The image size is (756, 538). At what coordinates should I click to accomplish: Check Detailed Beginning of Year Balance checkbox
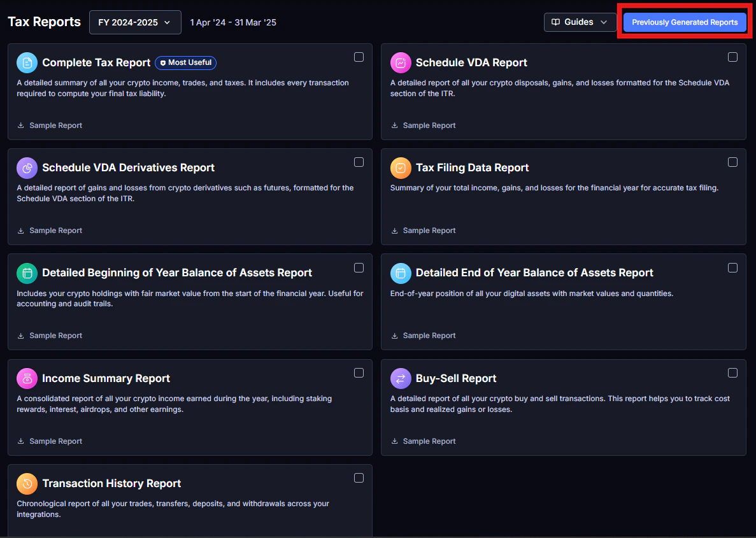point(359,267)
